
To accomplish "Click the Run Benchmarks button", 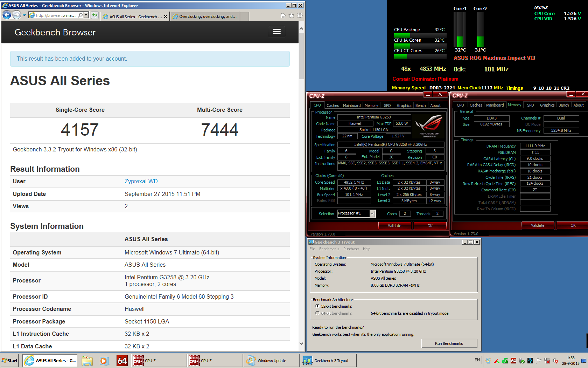I will 449,343.
